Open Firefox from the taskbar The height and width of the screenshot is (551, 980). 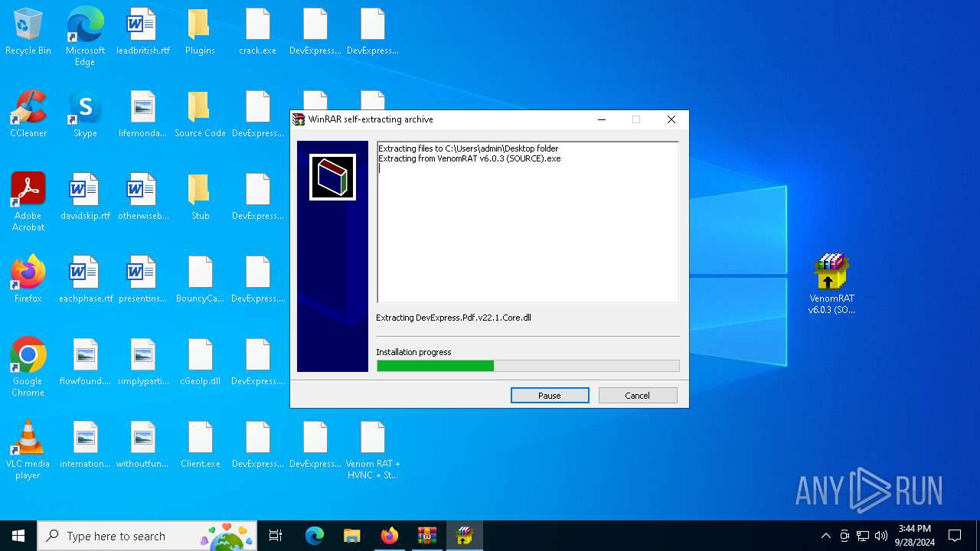pyautogui.click(x=389, y=536)
